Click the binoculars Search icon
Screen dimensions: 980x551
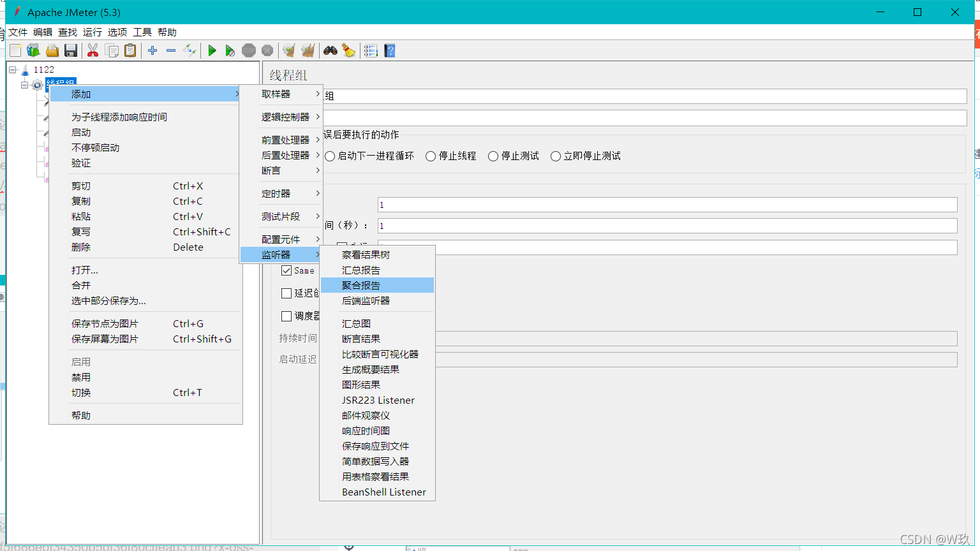[x=330, y=50]
